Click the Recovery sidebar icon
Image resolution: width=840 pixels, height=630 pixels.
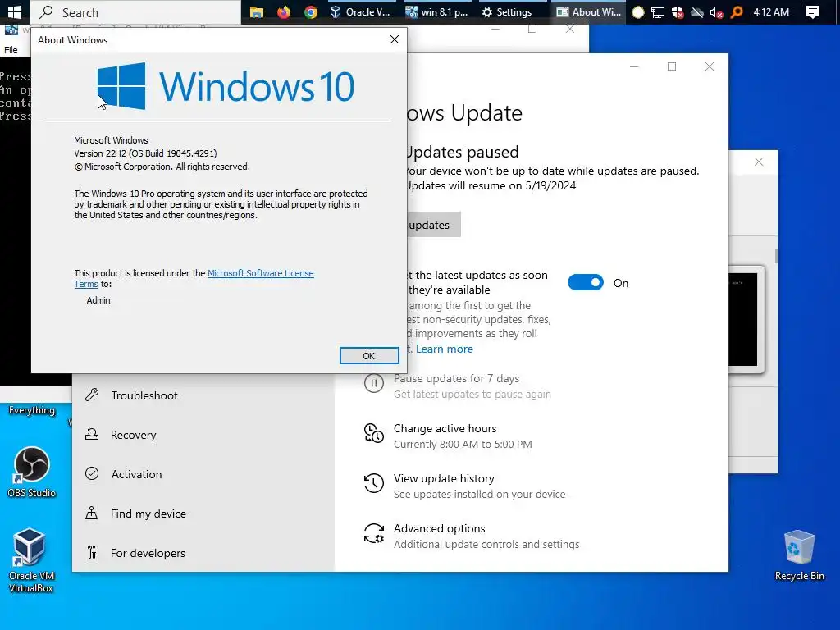click(x=92, y=434)
